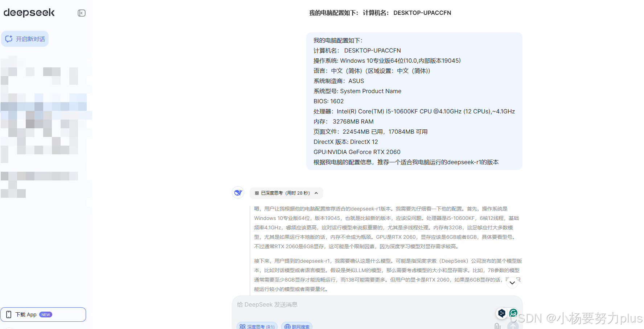Jump to bottom with round down-arrow button

coord(512,283)
